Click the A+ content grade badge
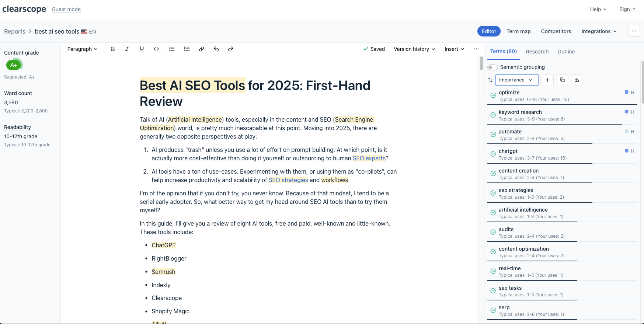644x324 pixels. pyautogui.click(x=14, y=65)
